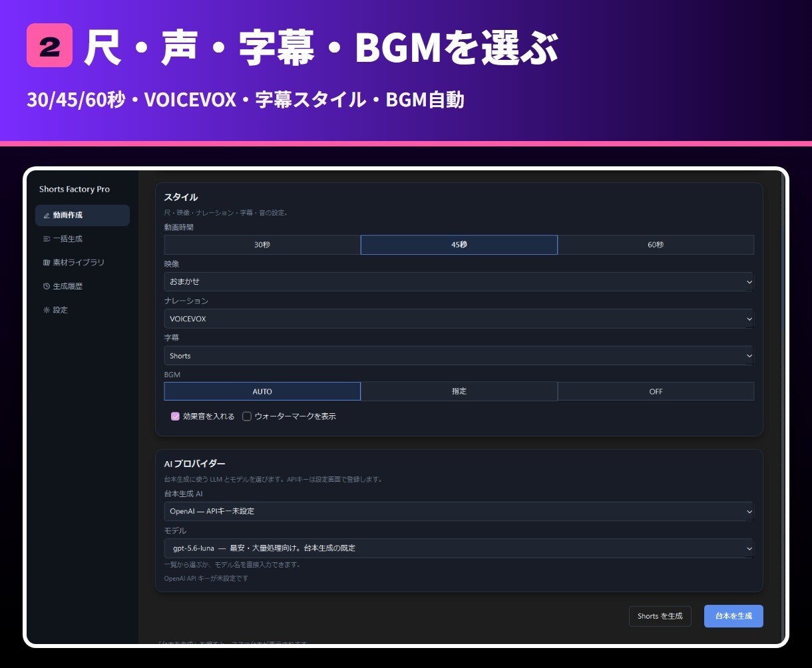Open the ナレーション dropdown showing VOICEVOX
This screenshot has height=668, width=812.
[459, 319]
